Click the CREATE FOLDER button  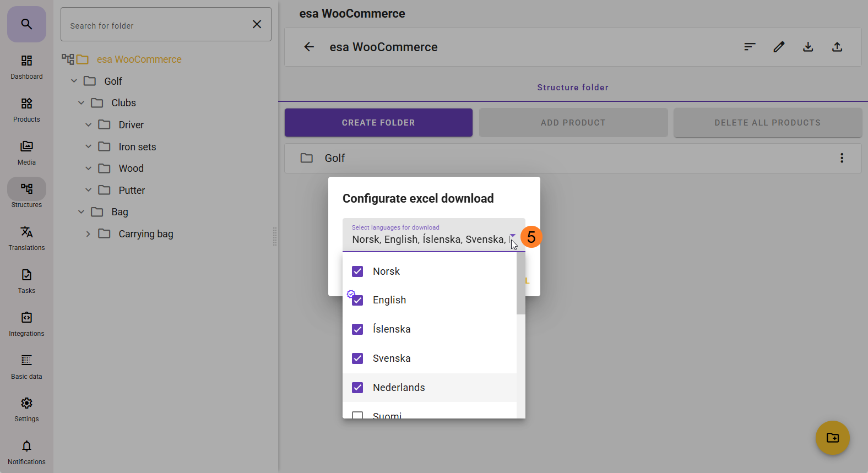click(378, 123)
